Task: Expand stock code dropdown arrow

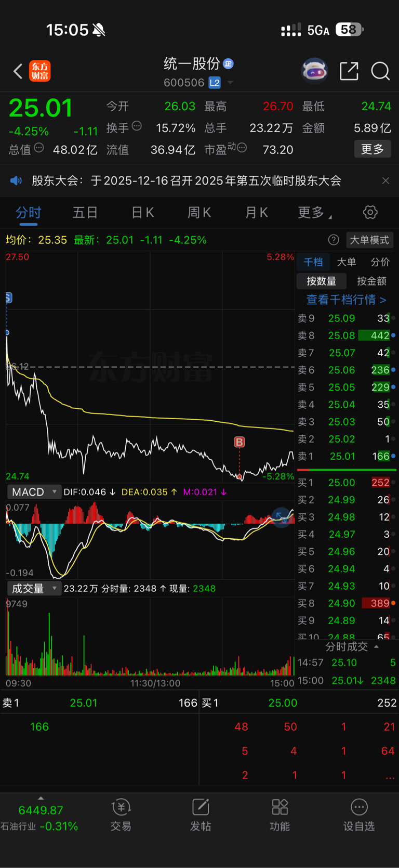Action: point(230,83)
